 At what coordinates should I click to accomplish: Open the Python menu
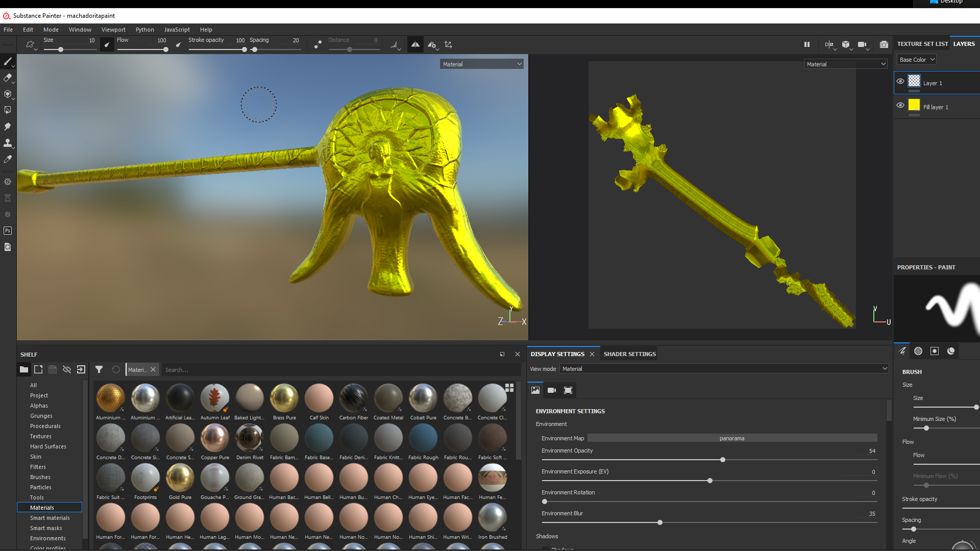tap(145, 30)
